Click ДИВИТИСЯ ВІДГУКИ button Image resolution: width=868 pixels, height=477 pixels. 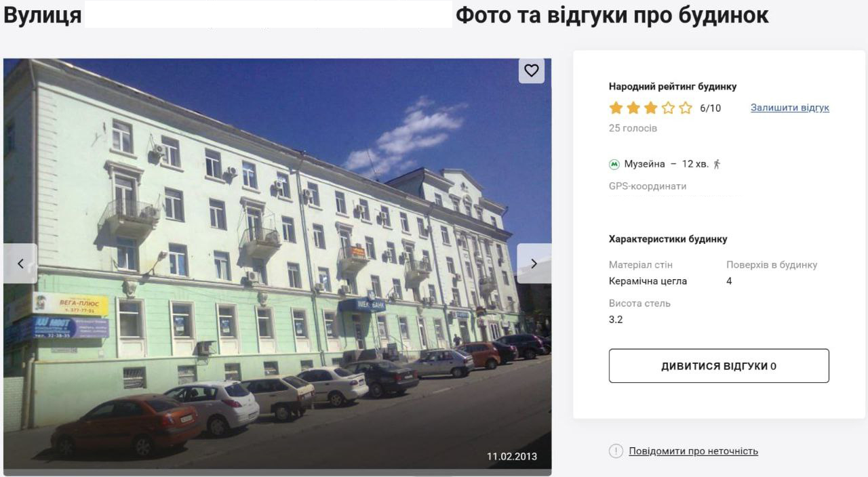[x=719, y=366]
